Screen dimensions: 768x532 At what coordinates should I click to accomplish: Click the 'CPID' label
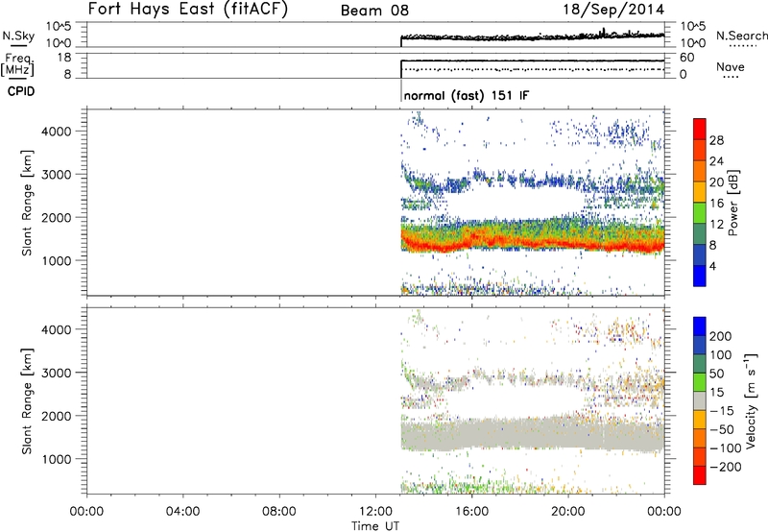pos(21,91)
